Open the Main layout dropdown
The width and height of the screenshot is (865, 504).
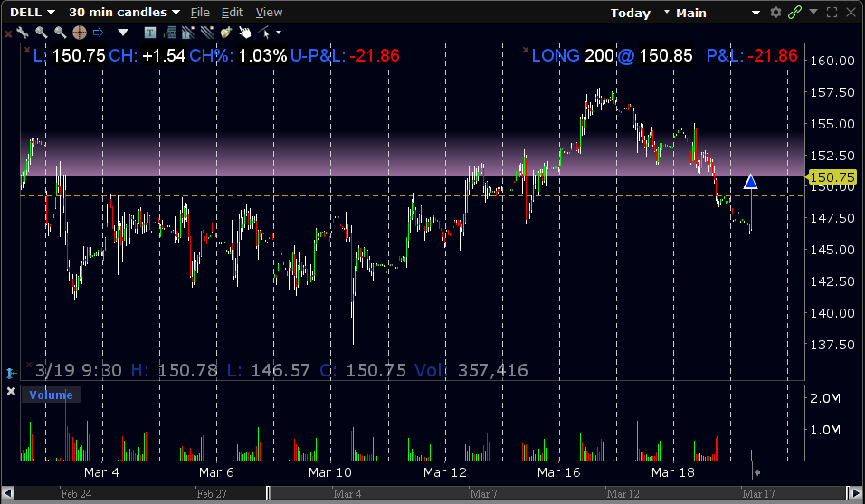click(718, 13)
